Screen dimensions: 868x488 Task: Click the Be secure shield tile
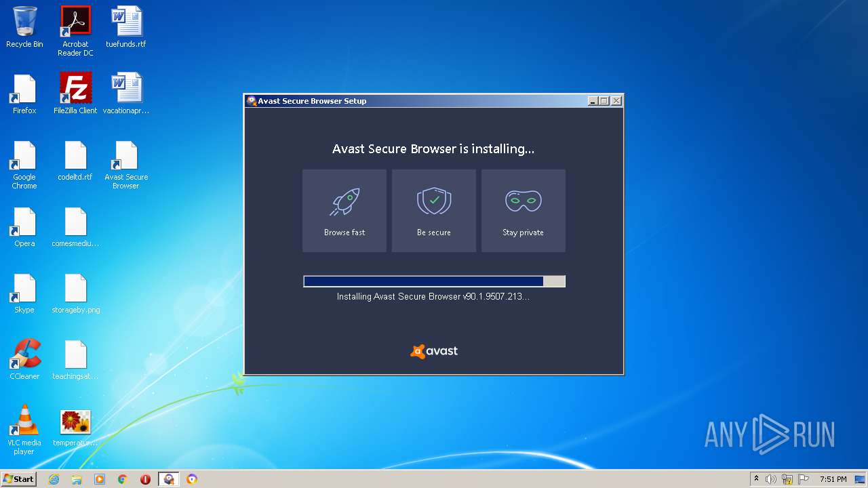pyautogui.click(x=434, y=211)
